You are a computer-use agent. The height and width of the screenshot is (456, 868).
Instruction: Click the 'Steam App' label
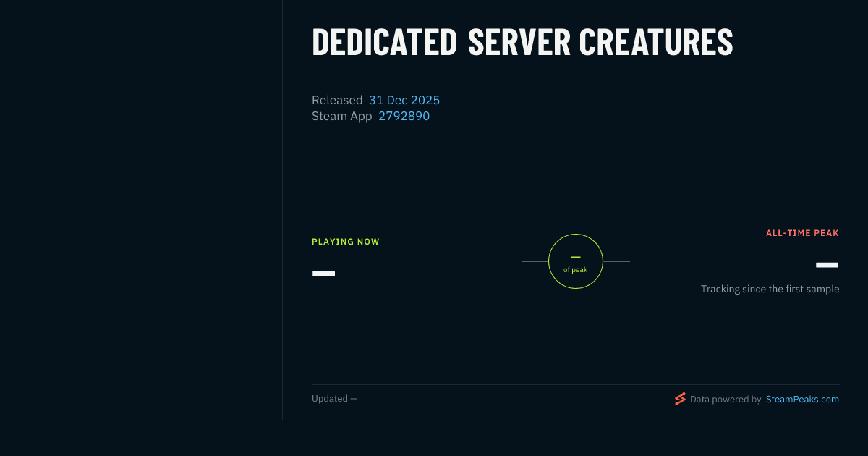[x=342, y=116]
